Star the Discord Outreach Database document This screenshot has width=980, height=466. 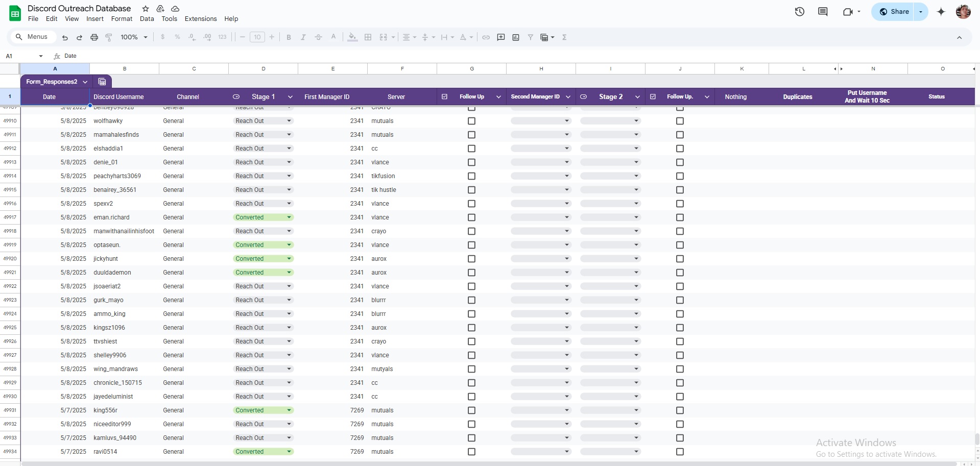tap(146, 9)
